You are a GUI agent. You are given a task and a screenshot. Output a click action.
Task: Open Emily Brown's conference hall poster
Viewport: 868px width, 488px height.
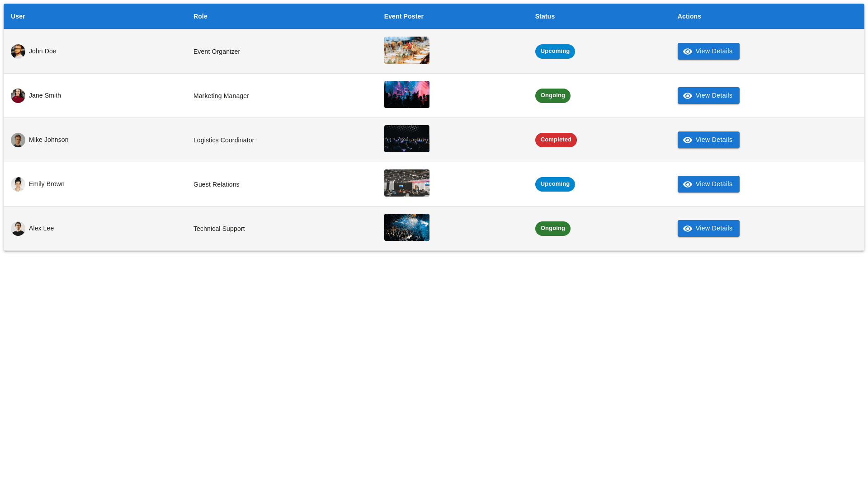[x=406, y=183]
